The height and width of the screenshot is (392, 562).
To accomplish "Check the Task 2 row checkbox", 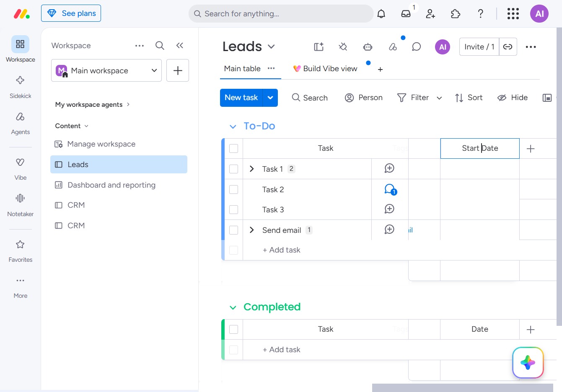I will 234,190.
